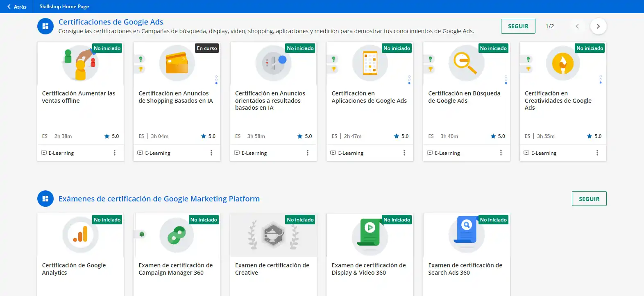644x296 pixels.
Task: Open more options for Shopping Basados en IA card
Action: click(x=211, y=153)
